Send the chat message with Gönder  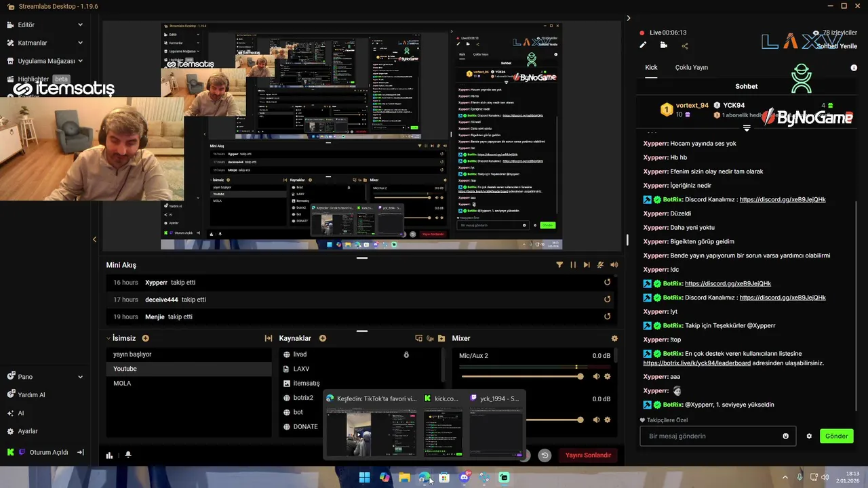point(836,436)
